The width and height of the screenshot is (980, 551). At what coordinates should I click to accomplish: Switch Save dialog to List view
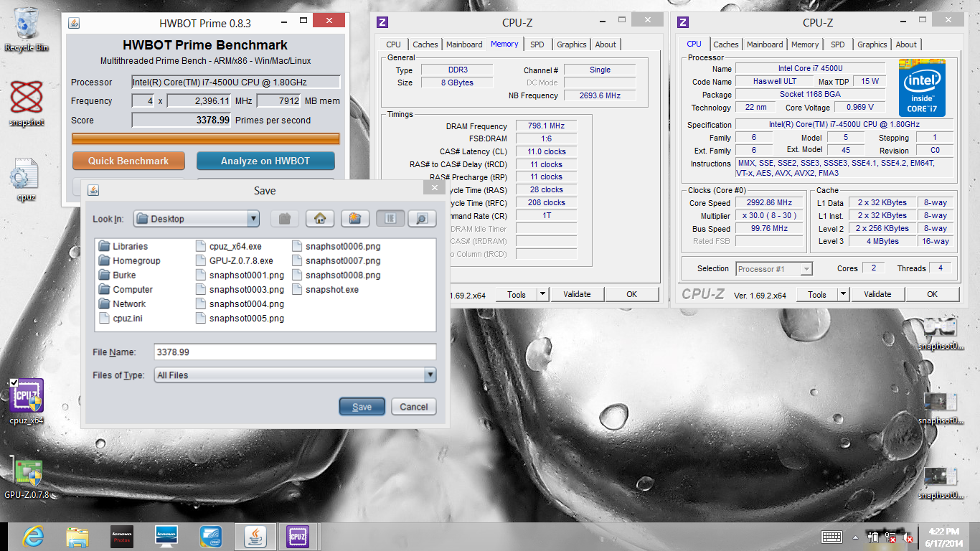click(x=390, y=219)
